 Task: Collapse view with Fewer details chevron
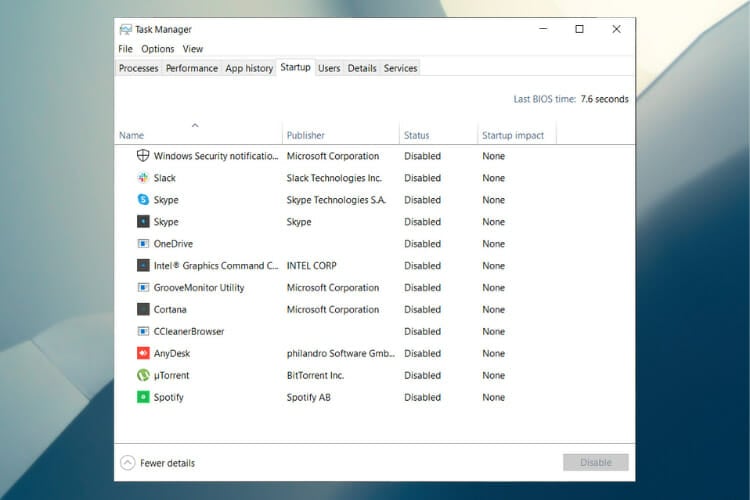pyautogui.click(x=127, y=463)
